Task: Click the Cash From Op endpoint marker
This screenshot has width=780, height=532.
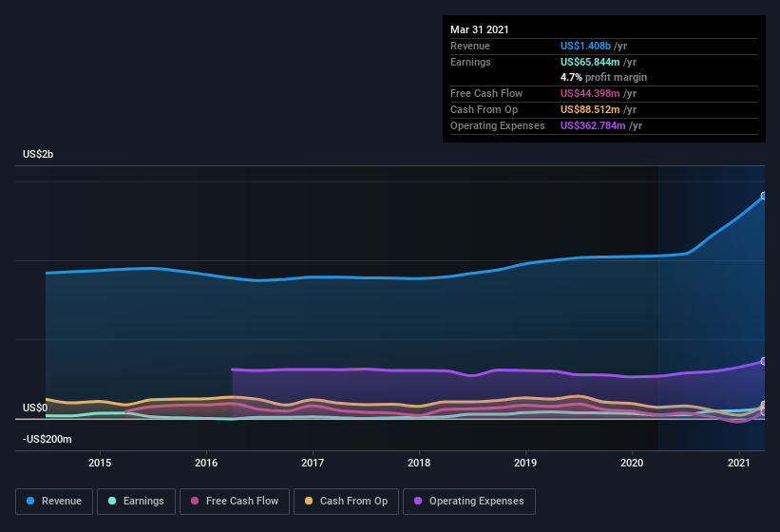Action: click(x=764, y=406)
